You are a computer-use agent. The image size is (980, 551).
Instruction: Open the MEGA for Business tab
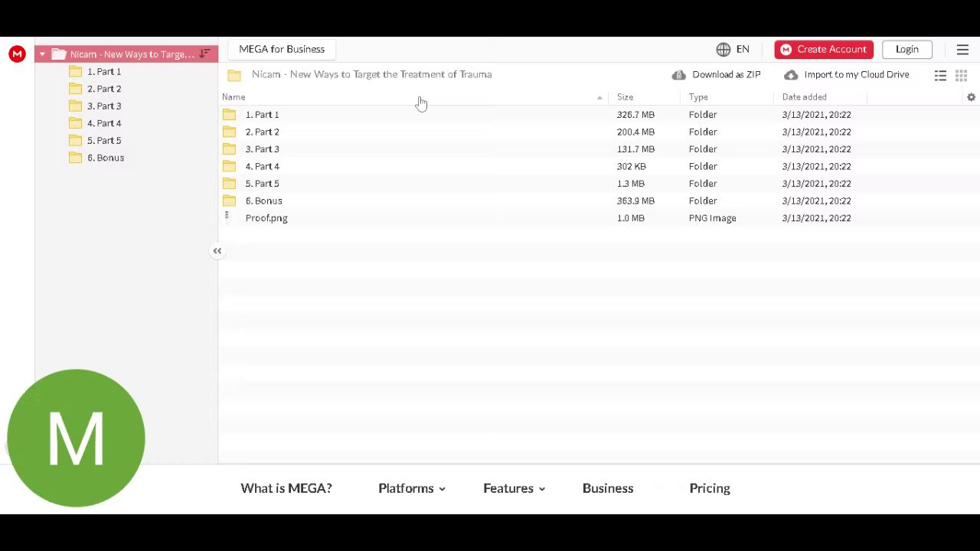[282, 49]
